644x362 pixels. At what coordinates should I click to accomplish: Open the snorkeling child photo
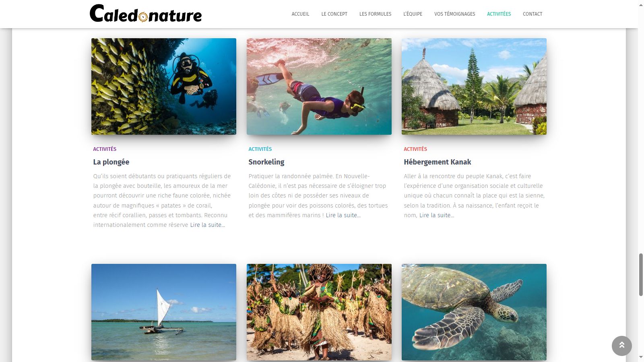pyautogui.click(x=319, y=86)
